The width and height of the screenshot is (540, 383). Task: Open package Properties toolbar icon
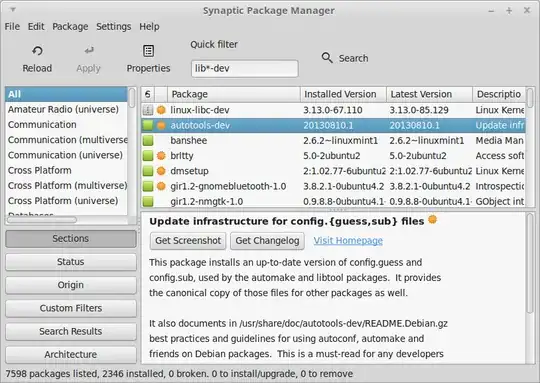[148, 51]
